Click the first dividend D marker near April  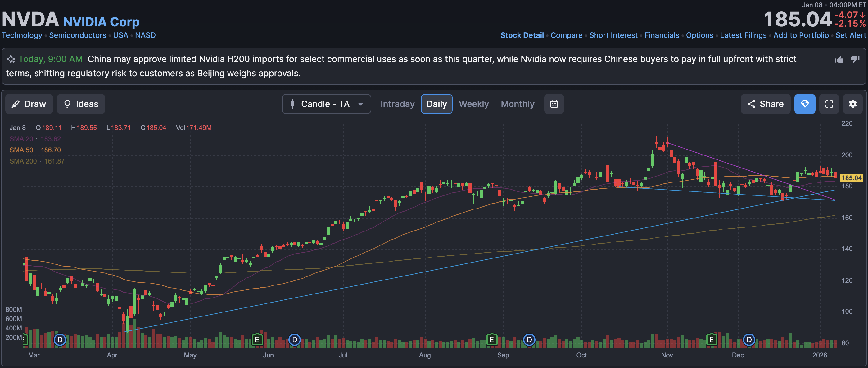60,340
